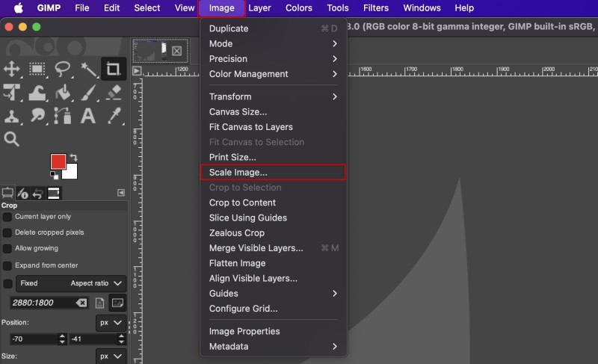Open the dock tab configuration menu
This screenshot has width=598, height=364.
121,193
